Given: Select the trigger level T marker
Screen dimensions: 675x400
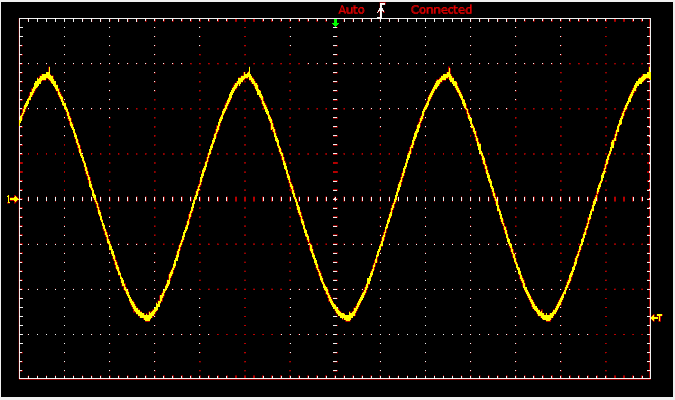Looking at the screenshot, I should tap(657, 318).
